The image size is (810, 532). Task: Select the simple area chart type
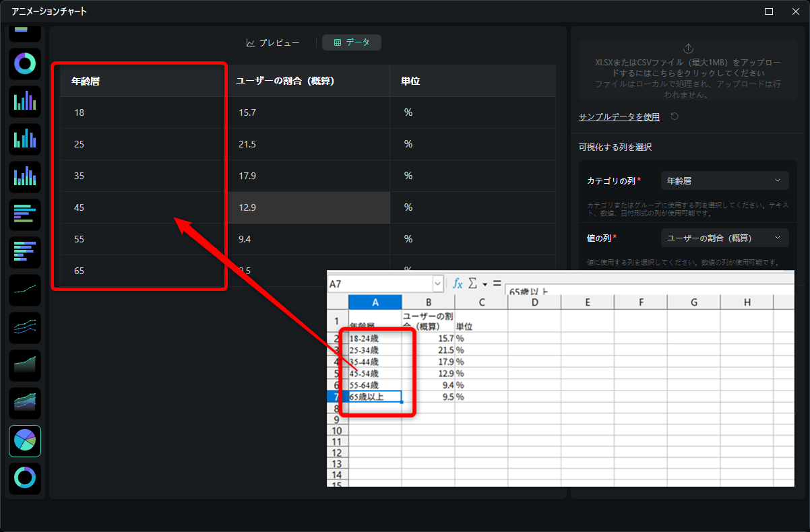pyautogui.click(x=25, y=366)
